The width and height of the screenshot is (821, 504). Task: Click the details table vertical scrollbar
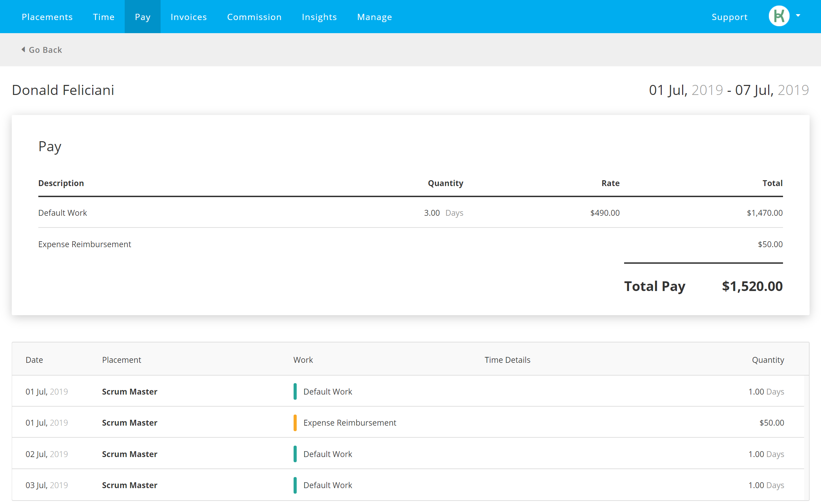coord(806,438)
